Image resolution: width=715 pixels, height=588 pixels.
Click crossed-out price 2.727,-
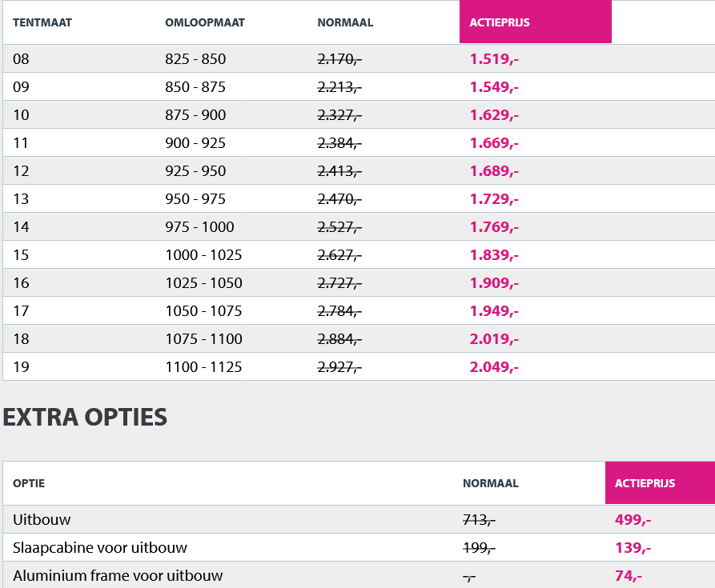coord(339,283)
